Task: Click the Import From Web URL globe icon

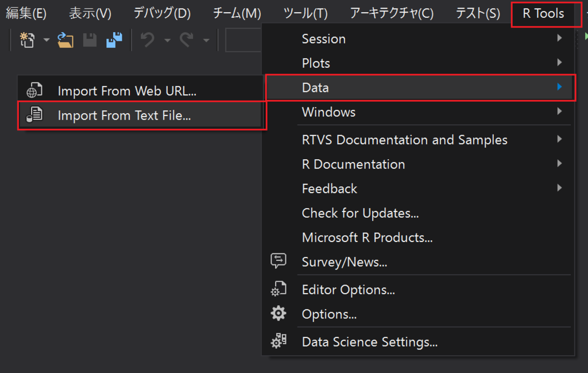Action: click(x=34, y=91)
